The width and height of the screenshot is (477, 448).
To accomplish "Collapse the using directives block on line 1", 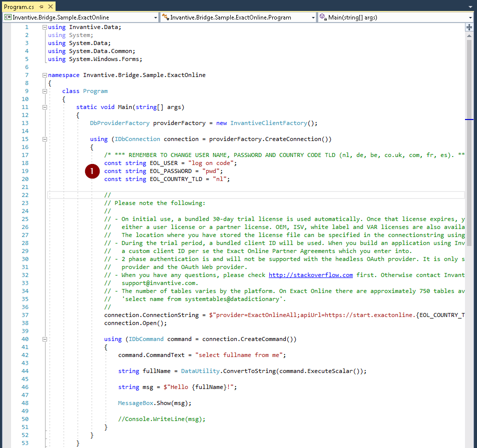I will [45, 27].
